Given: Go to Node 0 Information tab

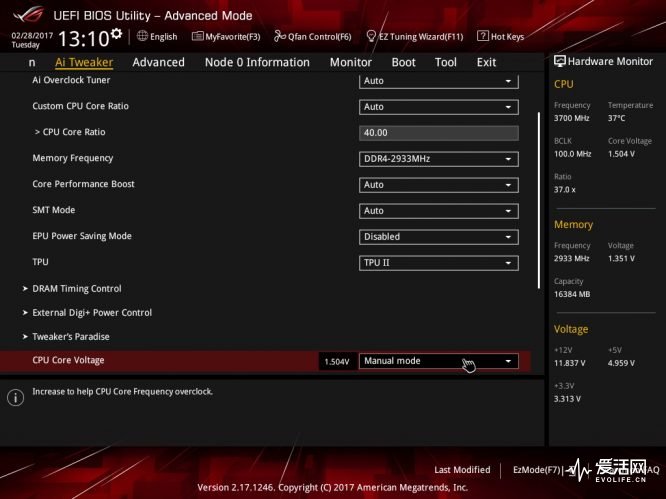Looking at the screenshot, I should tap(257, 62).
